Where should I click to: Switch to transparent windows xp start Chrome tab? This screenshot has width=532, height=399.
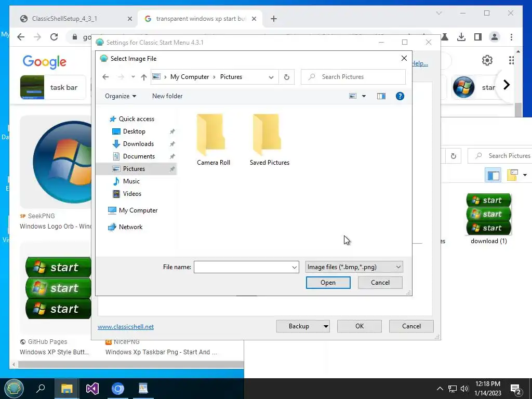200,19
